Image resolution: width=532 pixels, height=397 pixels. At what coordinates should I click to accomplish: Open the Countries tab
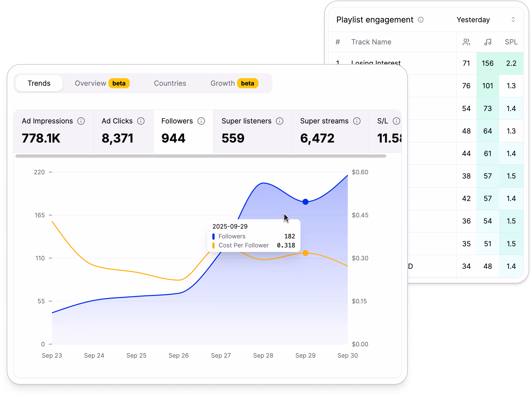coord(170,83)
